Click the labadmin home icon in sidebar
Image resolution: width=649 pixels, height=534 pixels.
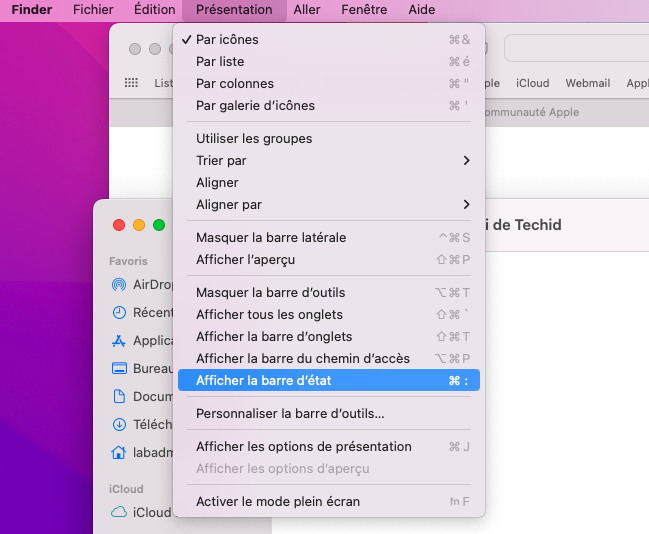coord(119,452)
